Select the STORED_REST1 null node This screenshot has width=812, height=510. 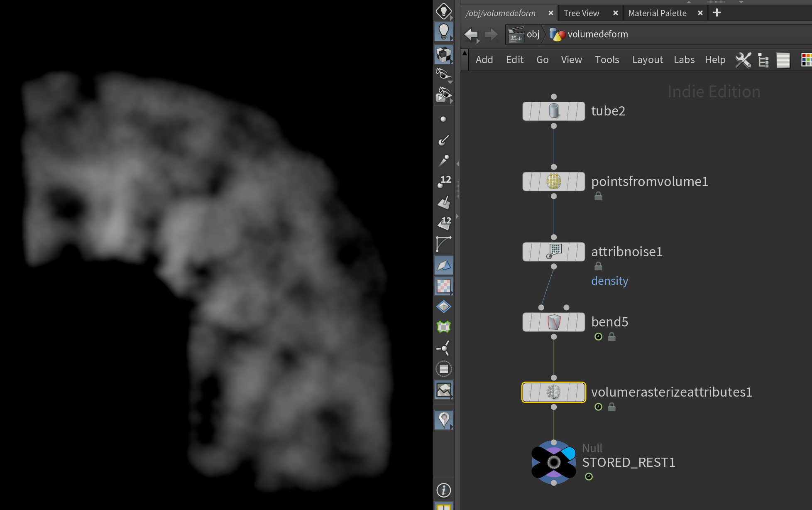(553, 462)
